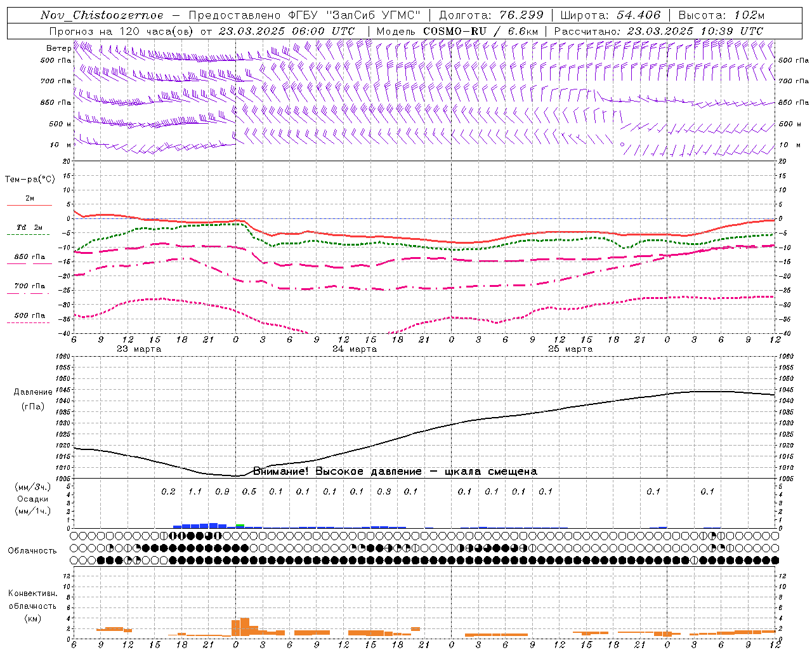812x650 pixels.
Task: Click the '25 марта' date label
Action: (570, 349)
